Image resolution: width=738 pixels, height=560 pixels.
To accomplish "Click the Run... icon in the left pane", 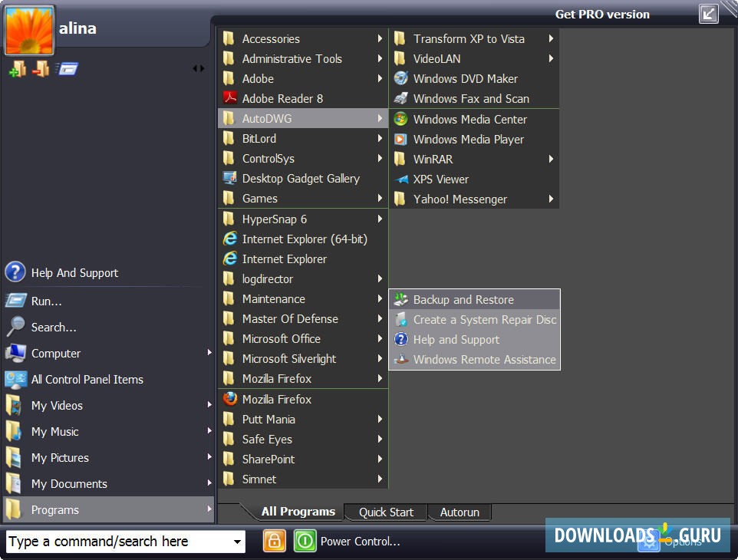I will click(x=15, y=300).
